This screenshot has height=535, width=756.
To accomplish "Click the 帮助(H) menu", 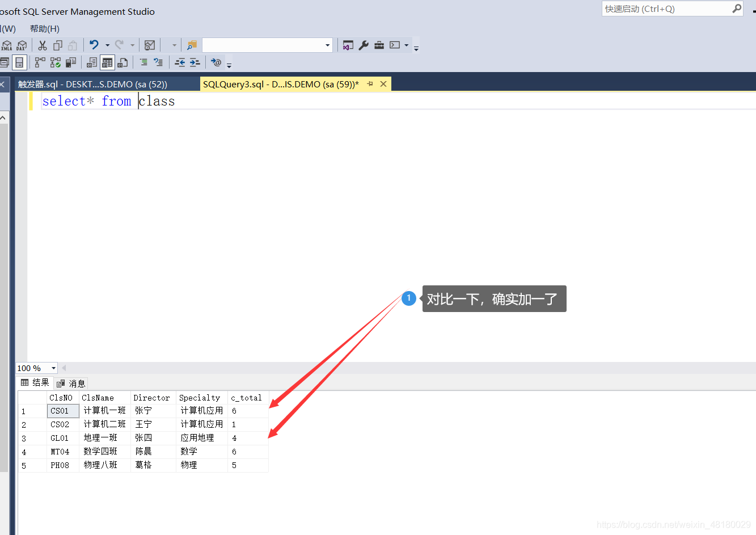I will [45, 29].
